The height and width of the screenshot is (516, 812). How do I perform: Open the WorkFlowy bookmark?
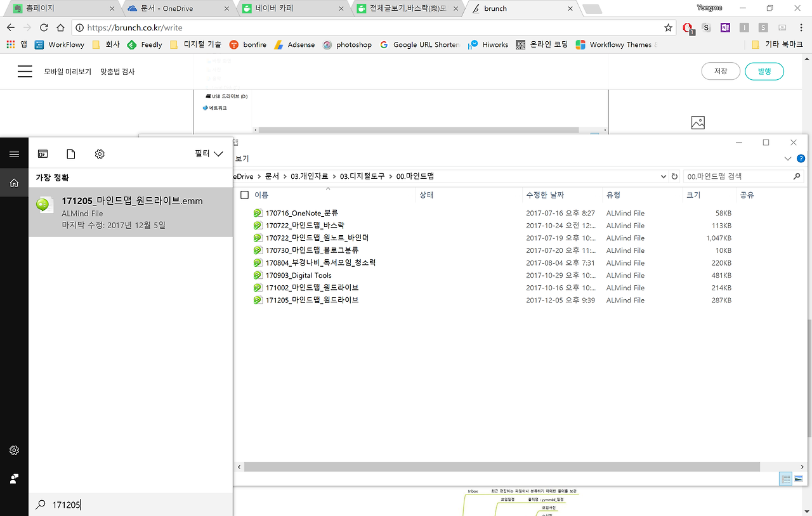(60, 45)
